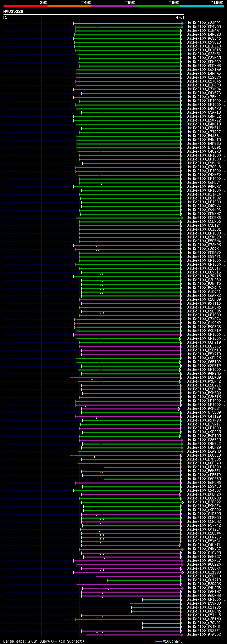Open hit UniRef100_B4MB85

click(x=204, y=143)
